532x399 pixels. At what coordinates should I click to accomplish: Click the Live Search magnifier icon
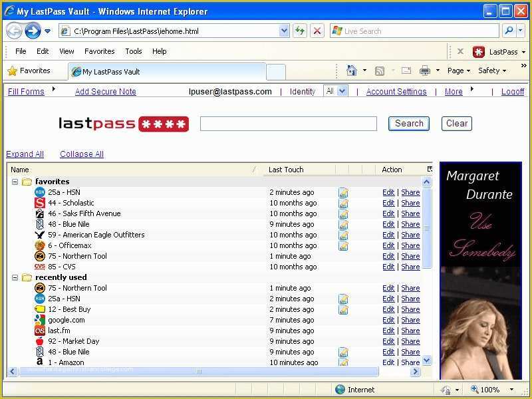(509, 31)
